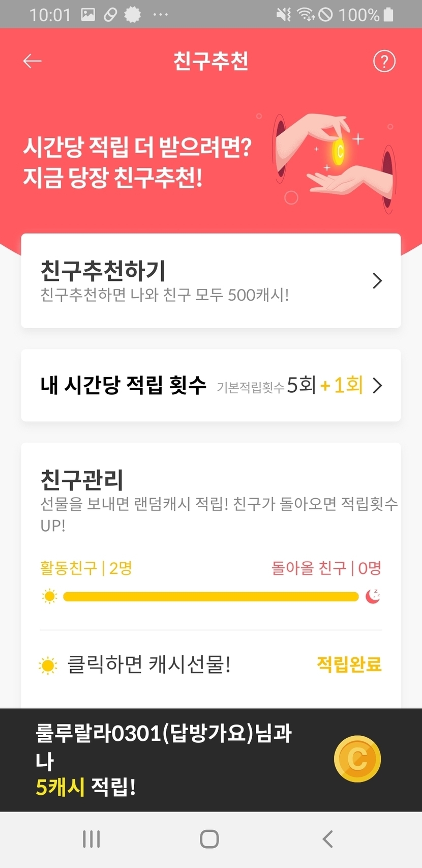Screen dimensions: 422x868
Task: Open the 친구추천하기 card title
Action: [103, 271]
